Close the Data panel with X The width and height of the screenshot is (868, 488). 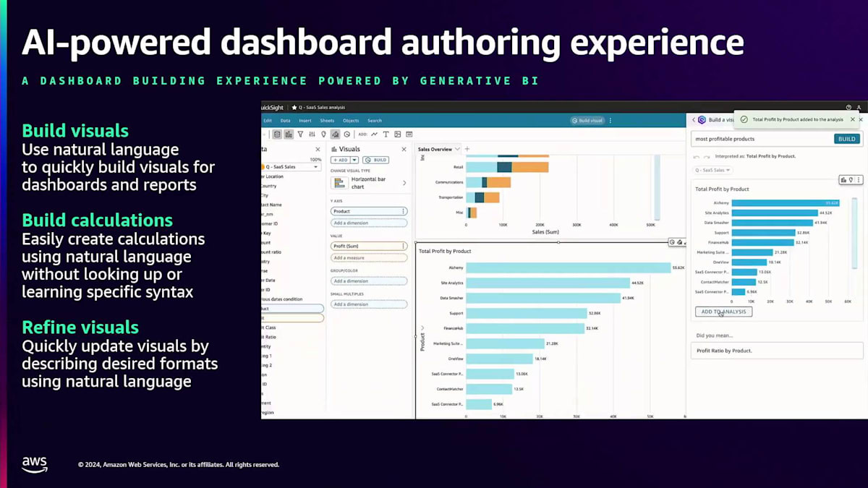[318, 150]
